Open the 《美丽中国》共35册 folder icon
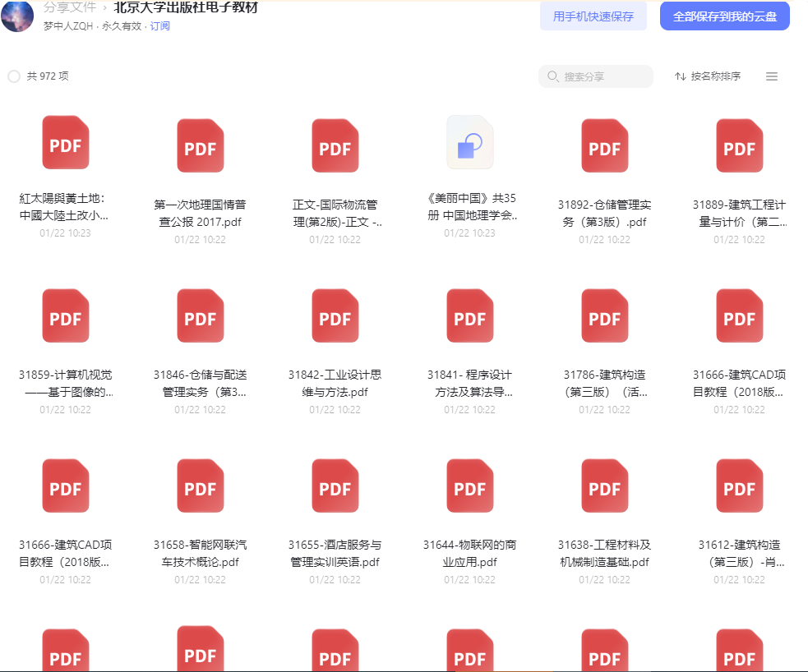 tap(470, 143)
